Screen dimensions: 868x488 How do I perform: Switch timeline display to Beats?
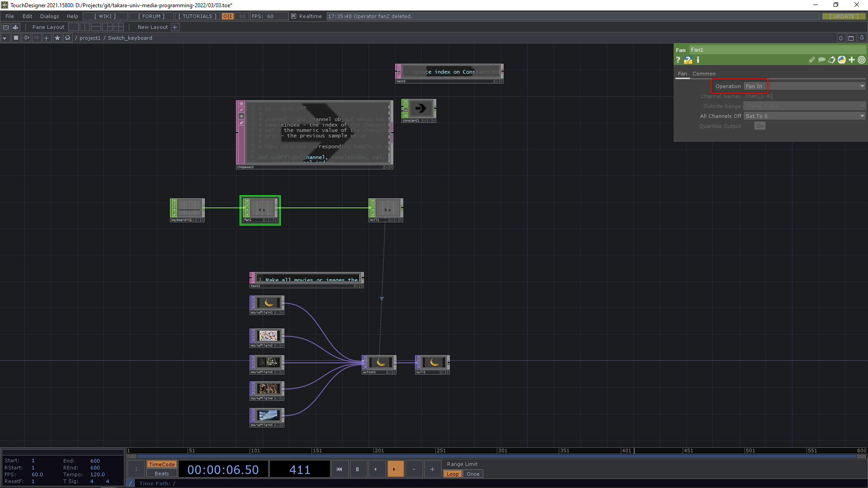point(161,474)
